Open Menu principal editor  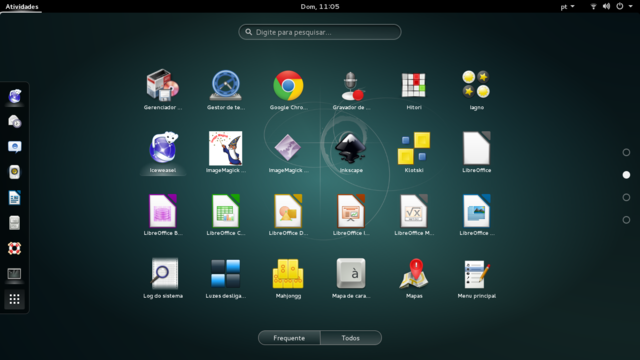(x=477, y=274)
